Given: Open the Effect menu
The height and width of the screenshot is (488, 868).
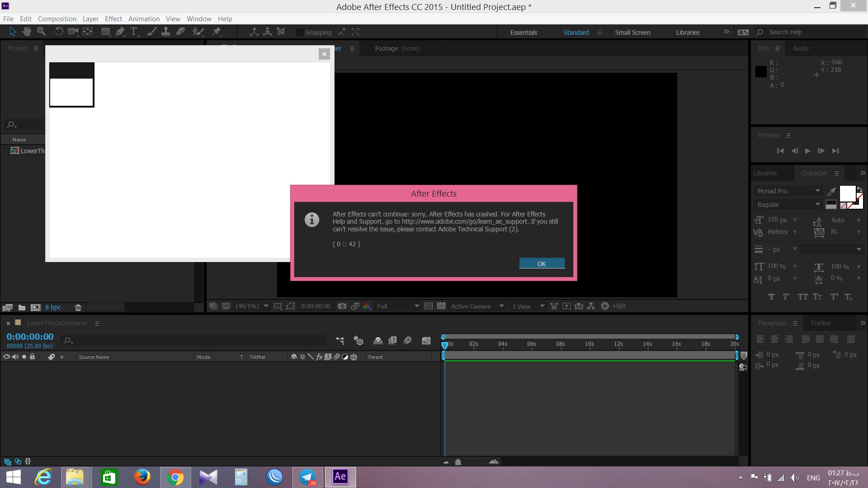Looking at the screenshot, I should click(x=113, y=19).
